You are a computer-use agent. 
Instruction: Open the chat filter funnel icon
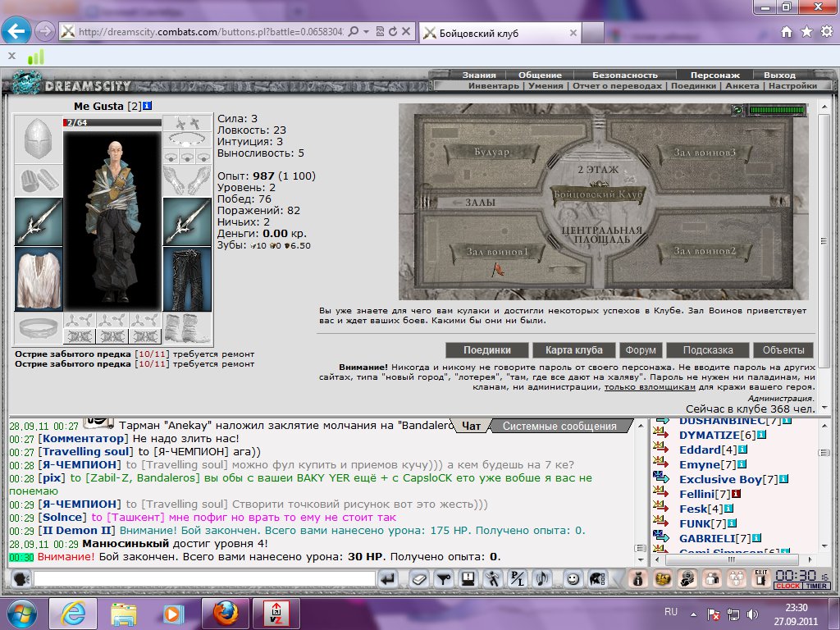coord(444,578)
